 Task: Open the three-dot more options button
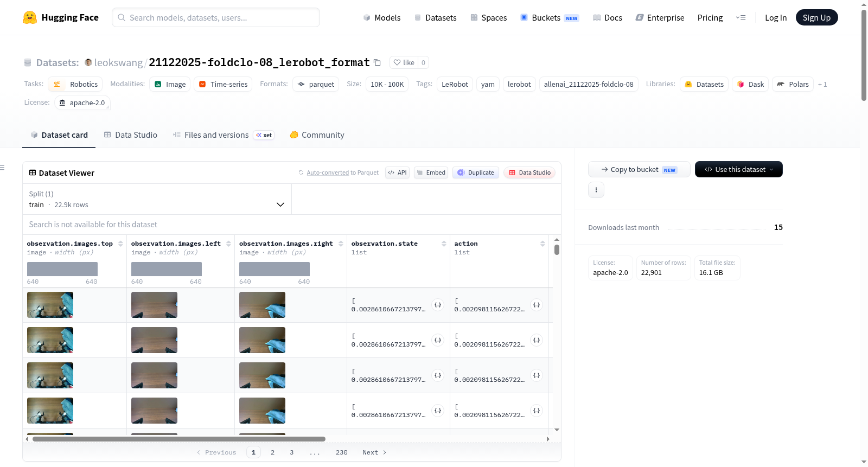596,190
